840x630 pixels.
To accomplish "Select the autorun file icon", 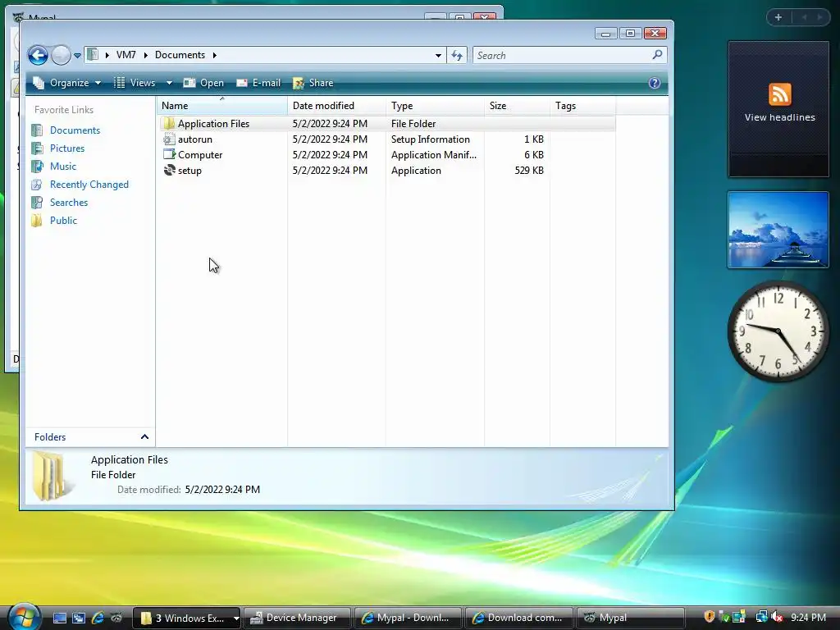I will tap(169, 139).
